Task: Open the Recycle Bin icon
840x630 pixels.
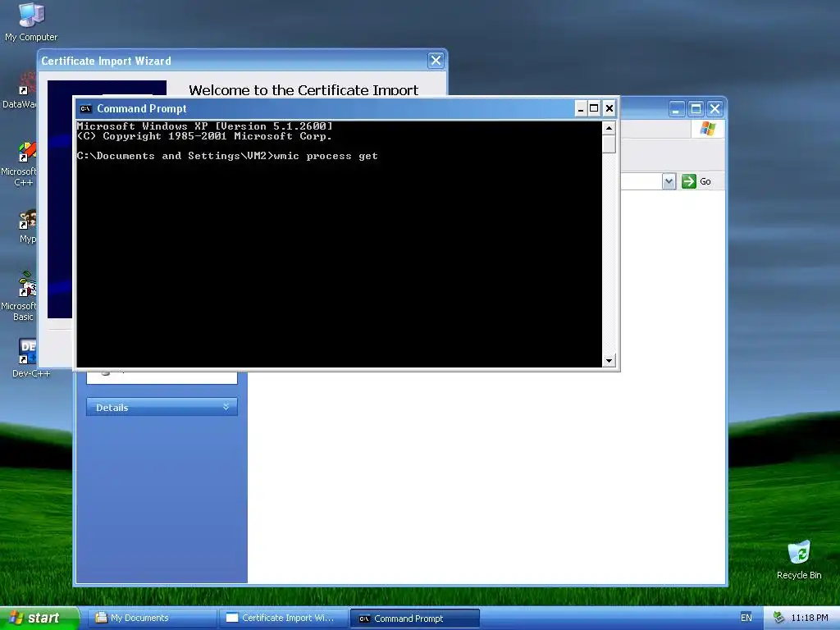Action: coord(799,559)
